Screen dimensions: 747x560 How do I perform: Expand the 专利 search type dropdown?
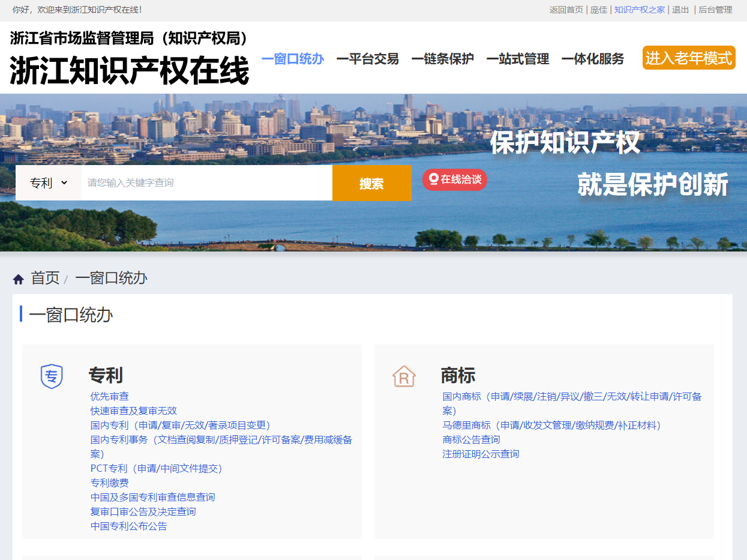(x=49, y=183)
